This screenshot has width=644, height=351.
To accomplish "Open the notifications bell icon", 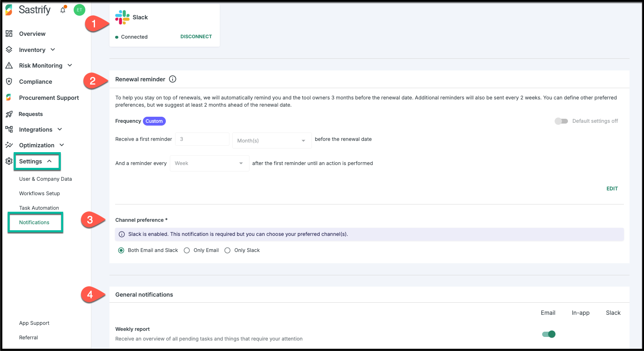I will click(x=63, y=10).
